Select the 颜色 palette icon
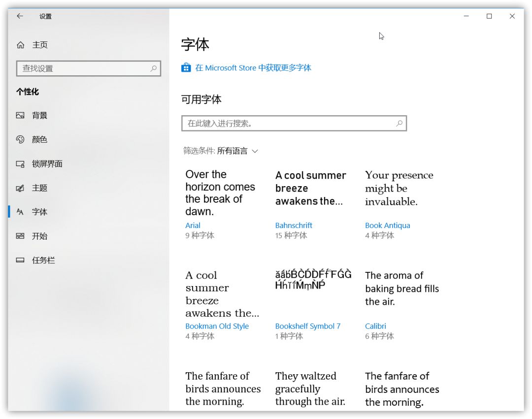 point(20,139)
